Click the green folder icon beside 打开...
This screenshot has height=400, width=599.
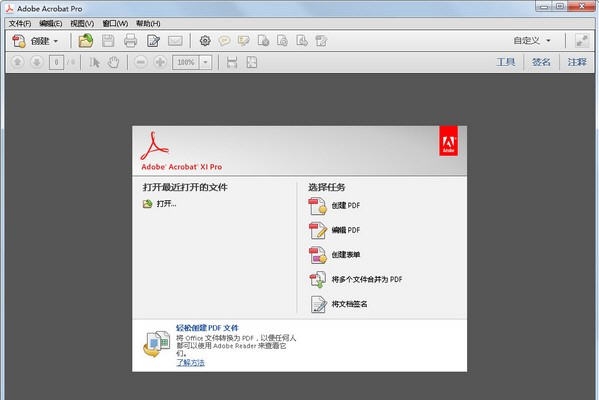[x=147, y=204]
